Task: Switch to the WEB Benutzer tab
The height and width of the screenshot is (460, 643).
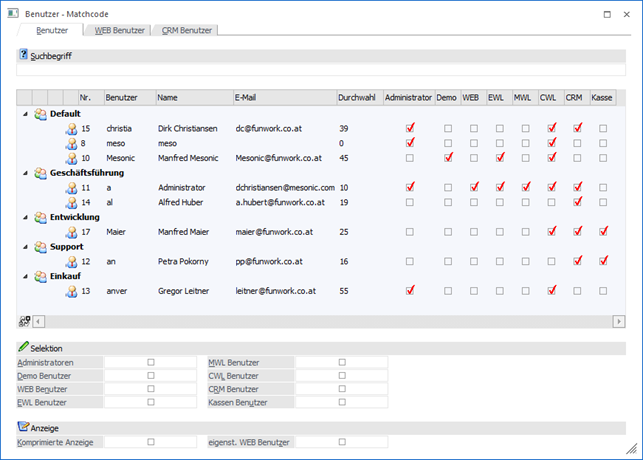Action: 120,30
